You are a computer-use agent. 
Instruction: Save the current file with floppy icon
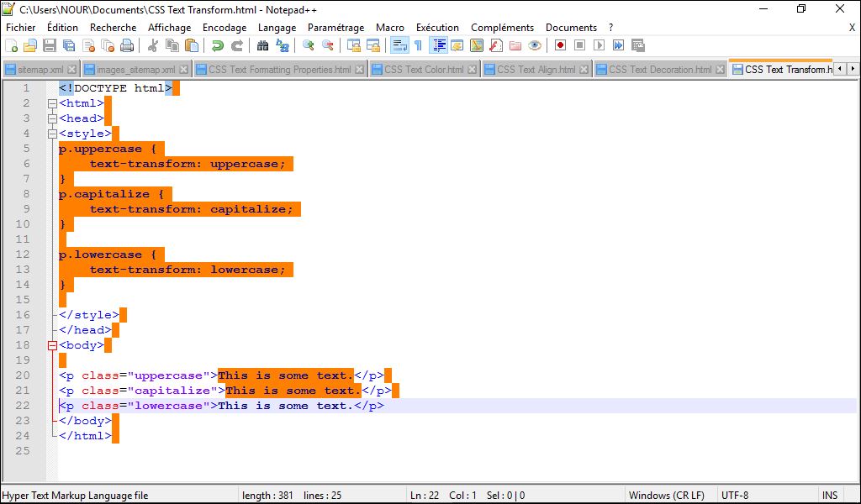pyautogui.click(x=50, y=45)
